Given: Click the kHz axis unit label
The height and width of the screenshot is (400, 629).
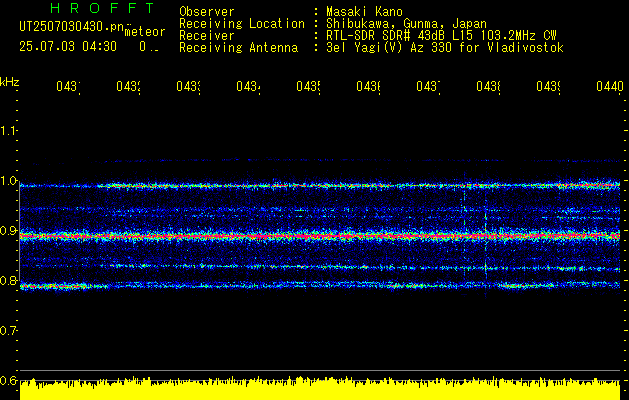Looking at the screenshot, I should [9, 82].
